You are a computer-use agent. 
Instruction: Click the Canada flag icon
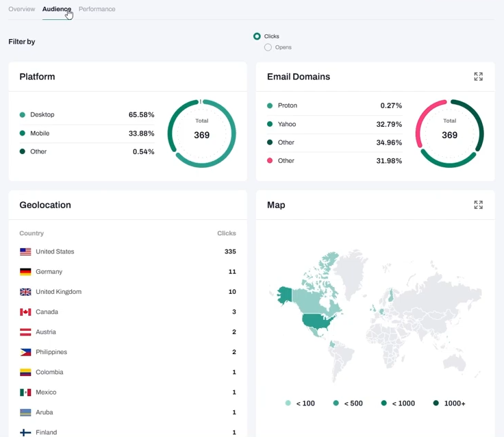click(25, 312)
